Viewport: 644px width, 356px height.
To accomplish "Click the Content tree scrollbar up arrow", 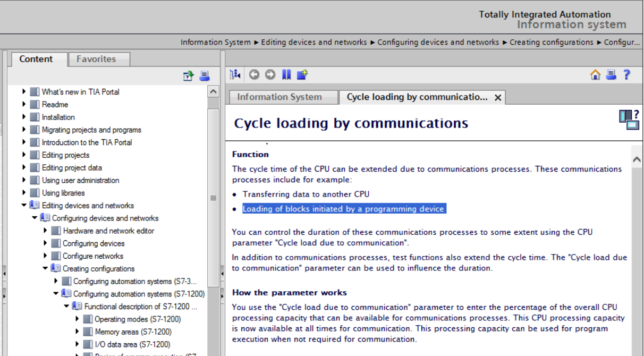I will click(x=213, y=91).
